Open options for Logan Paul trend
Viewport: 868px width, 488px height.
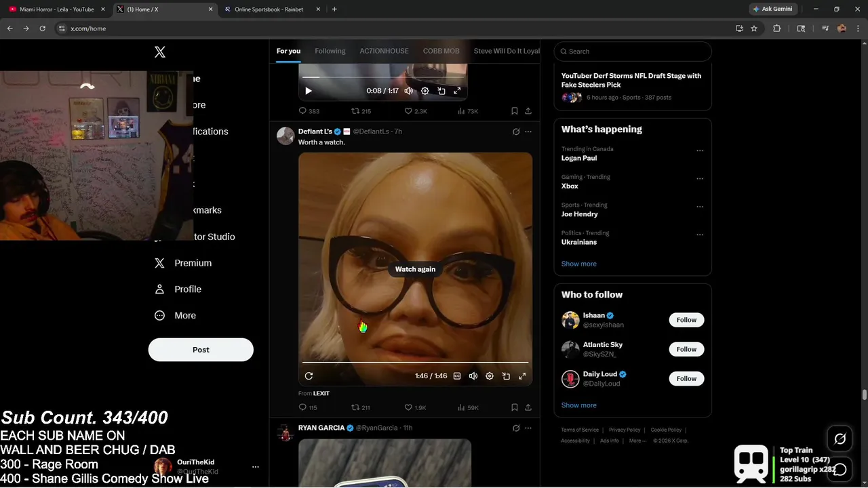tap(700, 150)
